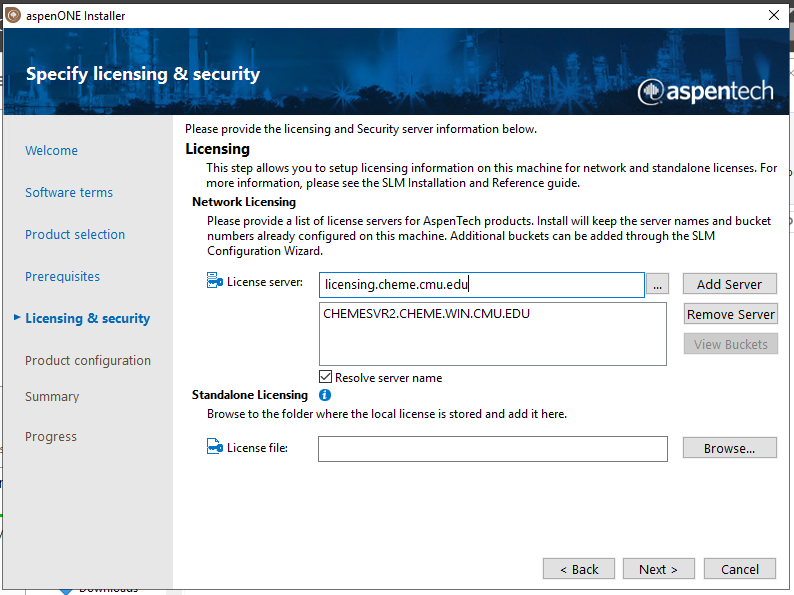
Task: Click the Network Licensing heading
Action: [x=244, y=202]
